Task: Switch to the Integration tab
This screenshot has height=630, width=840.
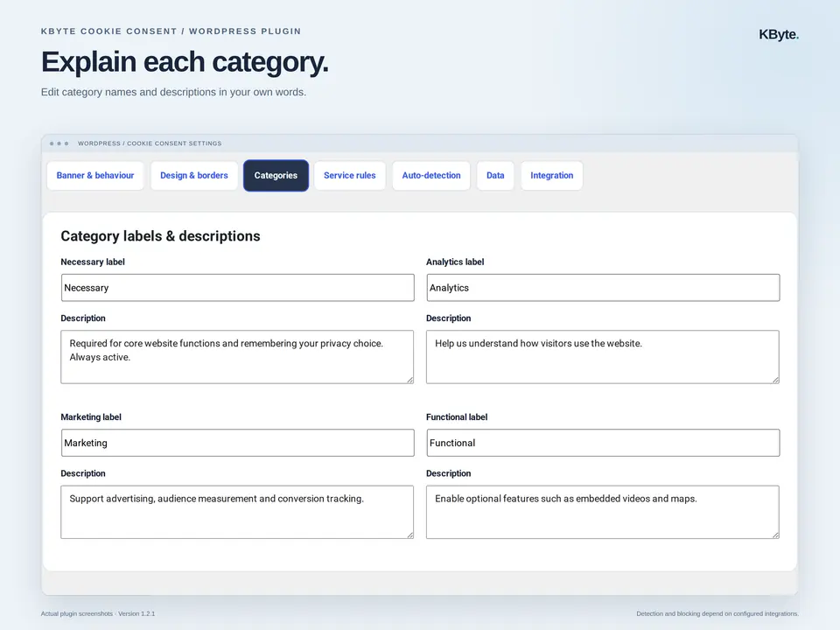Action: click(x=552, y=176)
